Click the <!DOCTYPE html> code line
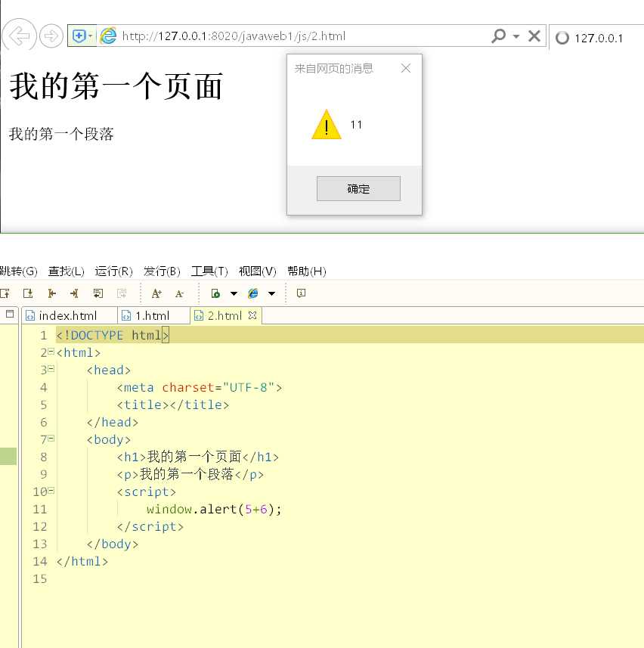Viewport: 644px width, 648px height. coord(113,335)
